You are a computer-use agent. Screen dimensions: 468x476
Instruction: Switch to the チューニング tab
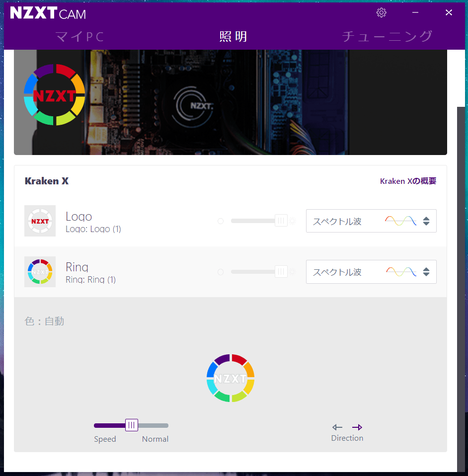[x=387, y=36]
